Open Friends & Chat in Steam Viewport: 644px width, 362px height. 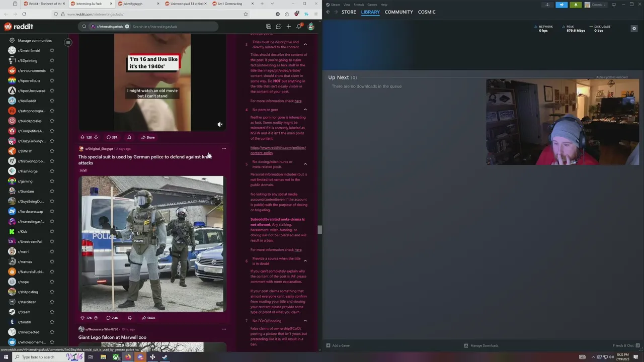(626, 345)
